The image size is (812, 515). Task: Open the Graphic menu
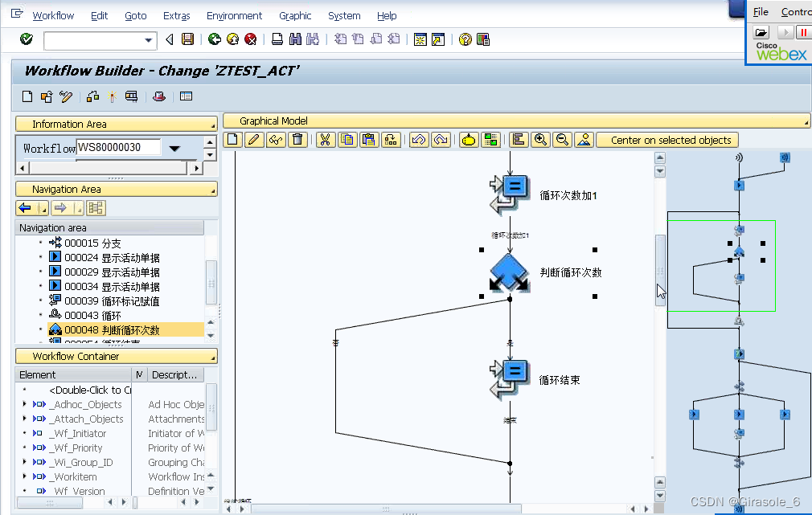pos(295,15)
